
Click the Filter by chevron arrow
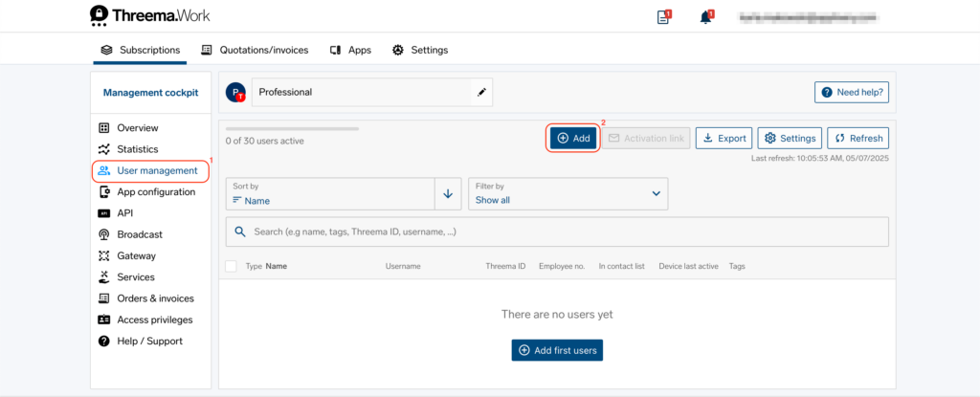coord(657,194)
